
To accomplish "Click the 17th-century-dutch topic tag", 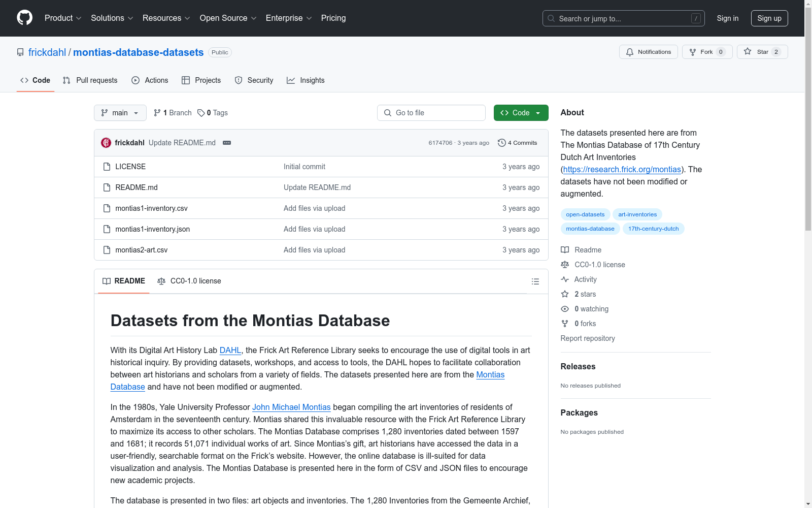I will pyautogui.click(x=654, y=229).
